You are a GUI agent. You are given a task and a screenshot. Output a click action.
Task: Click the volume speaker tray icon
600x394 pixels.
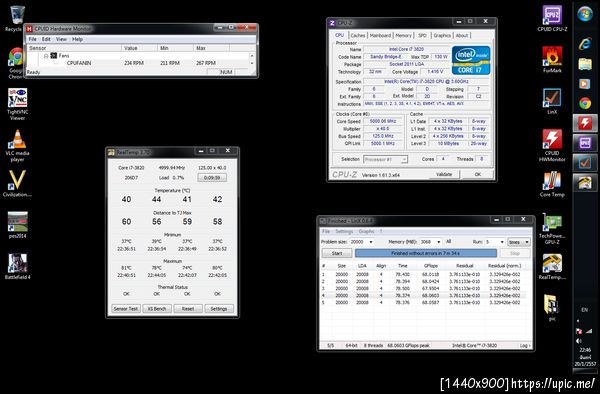point(579,340)
